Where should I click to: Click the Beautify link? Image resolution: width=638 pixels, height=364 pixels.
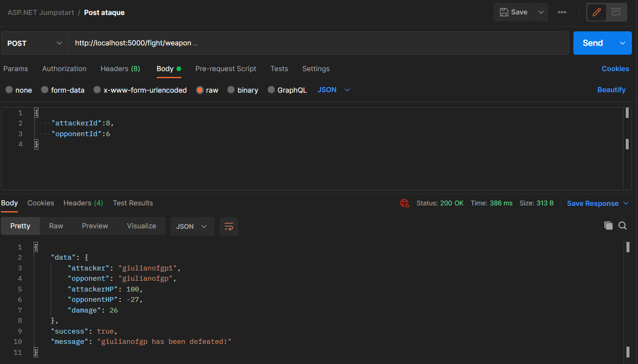point(611,90)
